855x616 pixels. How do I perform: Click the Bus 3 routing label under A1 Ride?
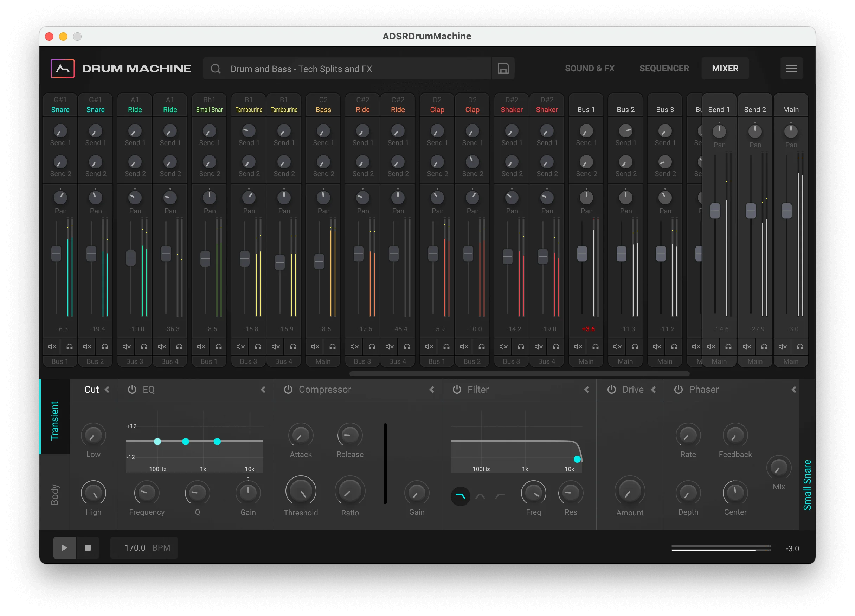coord(134,361)
